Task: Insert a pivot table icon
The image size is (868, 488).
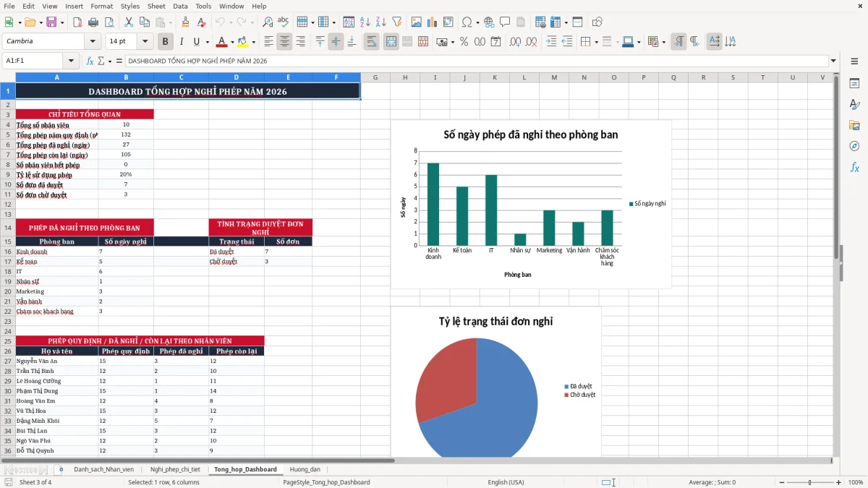Action: coord(448,22)
